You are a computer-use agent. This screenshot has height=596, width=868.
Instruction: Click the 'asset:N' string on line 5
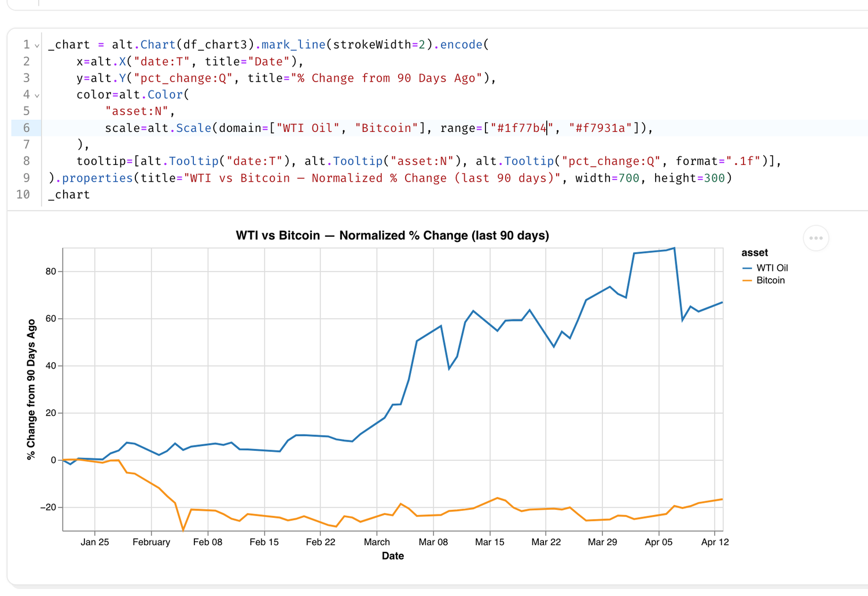[137, 111]
